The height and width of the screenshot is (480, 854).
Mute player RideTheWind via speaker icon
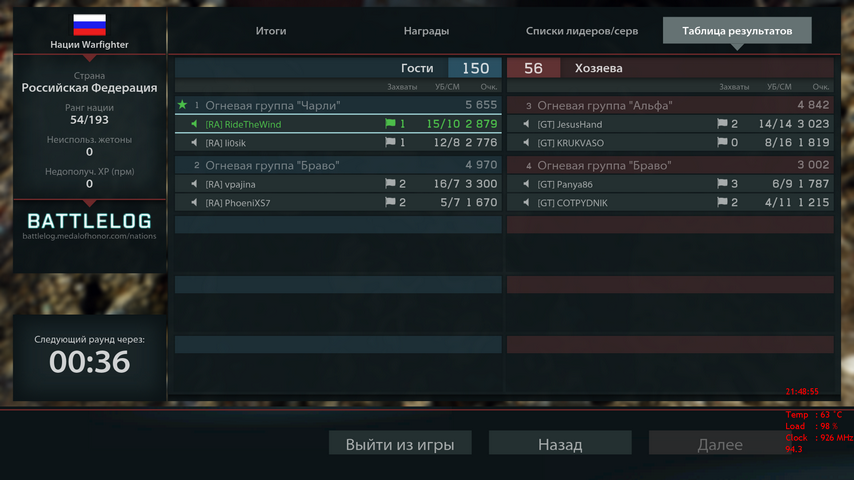[194, 124]
